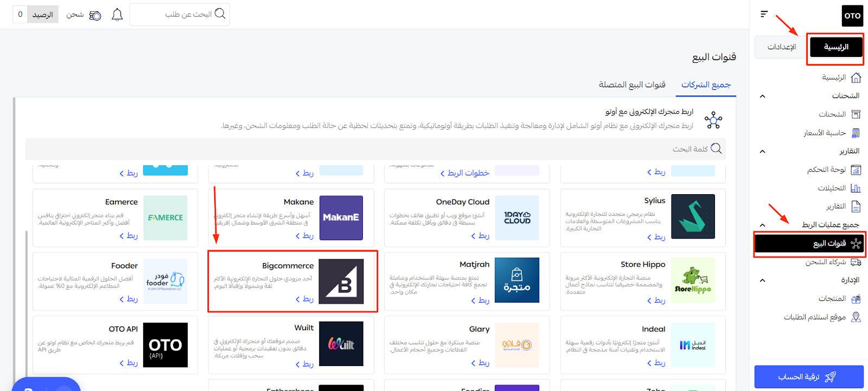Click ربط link for Wuilt

(305, 364)
